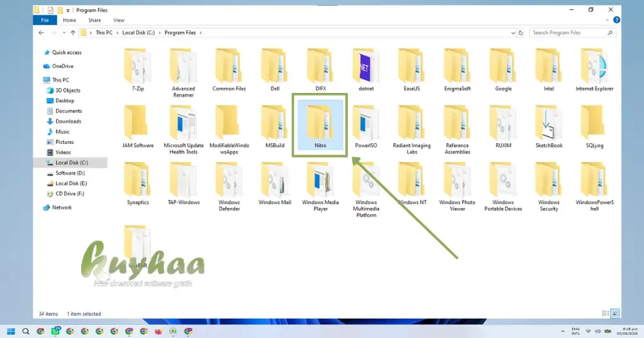Open the File ribbon tab
This screenshot has width=644, height=338.
tap(45, 20)
